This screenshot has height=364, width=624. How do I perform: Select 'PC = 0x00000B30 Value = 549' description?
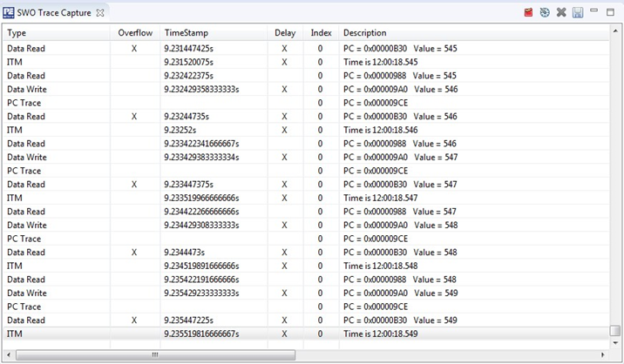[400, 320]
